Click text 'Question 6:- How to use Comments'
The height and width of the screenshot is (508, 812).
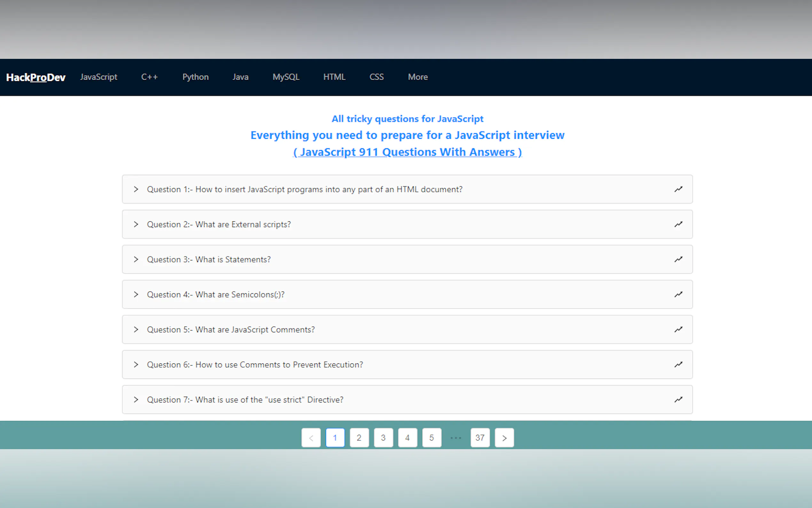click(x=214, y=365)
